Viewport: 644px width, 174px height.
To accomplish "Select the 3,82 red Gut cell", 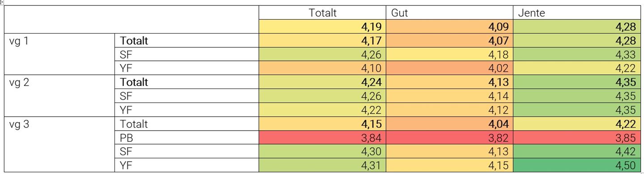I will (x=449, y=138).
